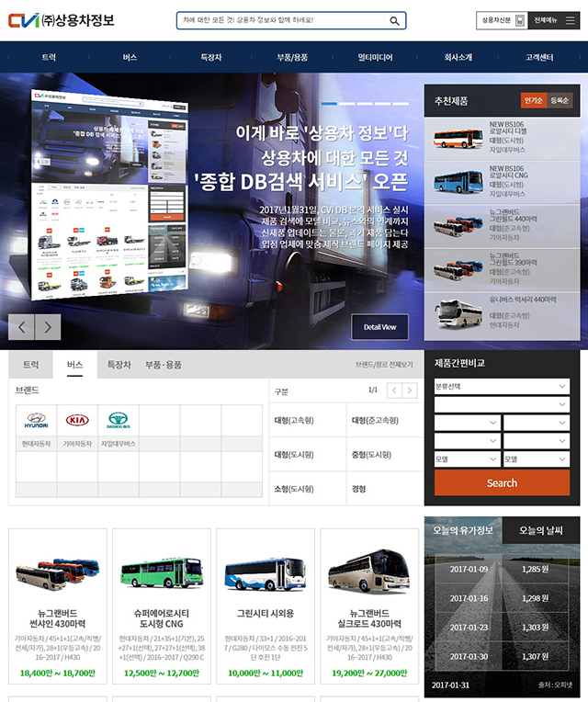Select the Daewoo Bus brand logo

coord(118,420)
